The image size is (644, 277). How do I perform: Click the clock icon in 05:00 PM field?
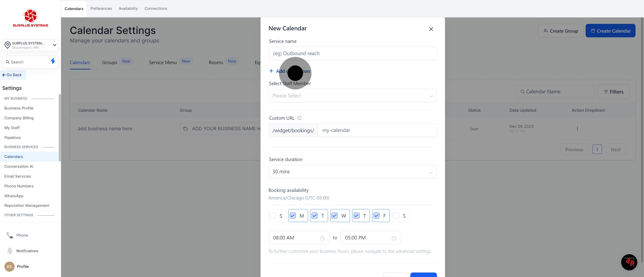[394, 238]
